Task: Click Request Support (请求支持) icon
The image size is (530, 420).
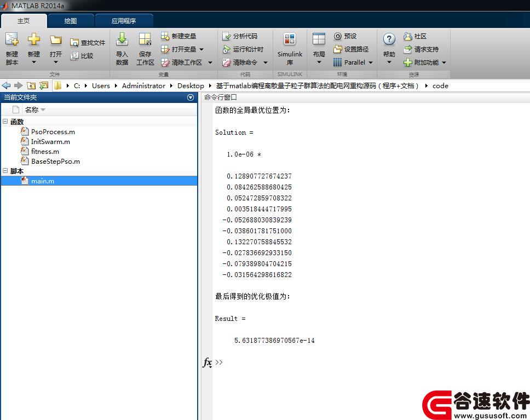Action: (x=408, y=49)
